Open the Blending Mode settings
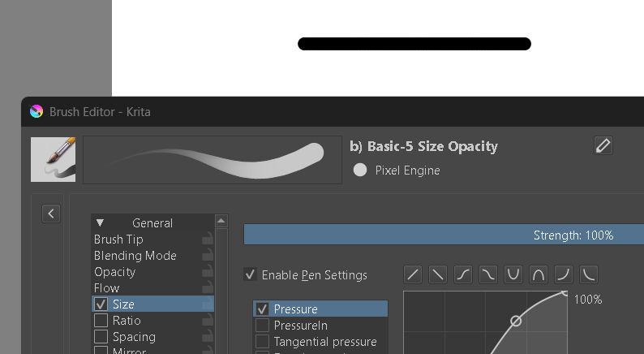Image resolution: width=644 pixels, height=354 pixels. click(x=135, y=256)
